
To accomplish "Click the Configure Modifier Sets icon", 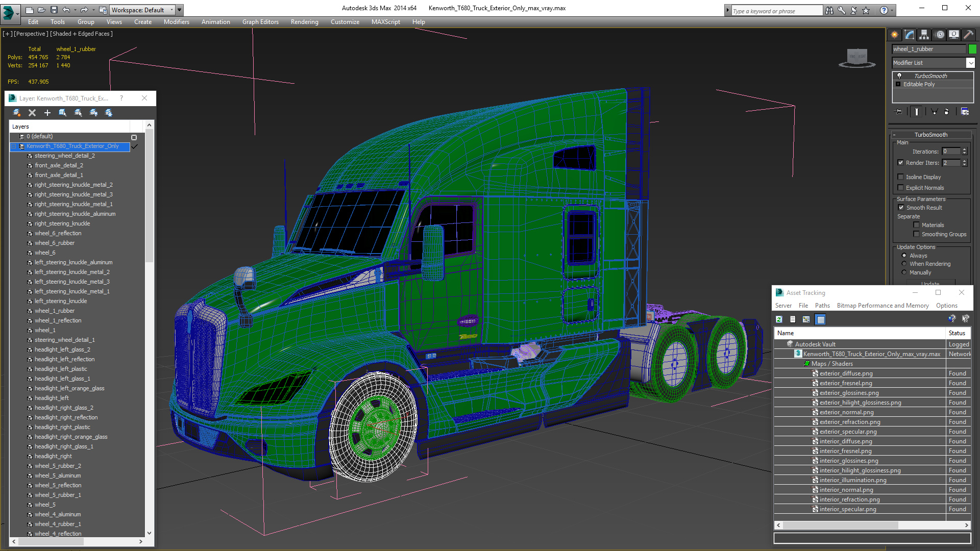I will tap(965, 112).
